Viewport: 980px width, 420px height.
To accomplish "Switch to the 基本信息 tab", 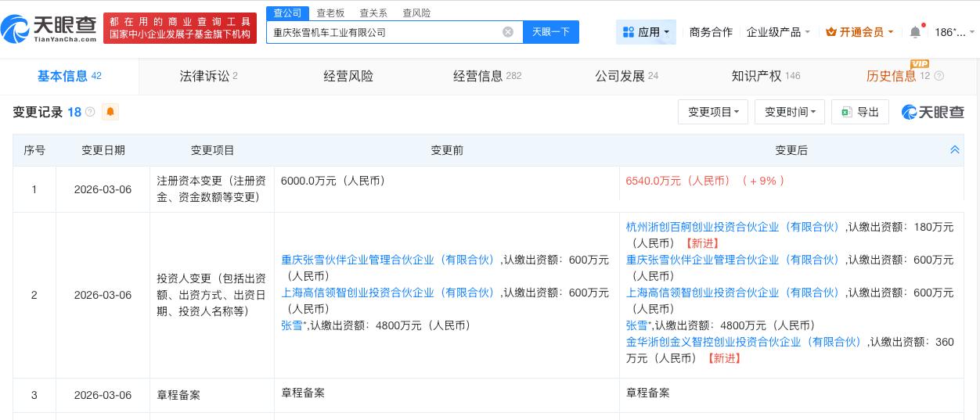I will 69,76.
